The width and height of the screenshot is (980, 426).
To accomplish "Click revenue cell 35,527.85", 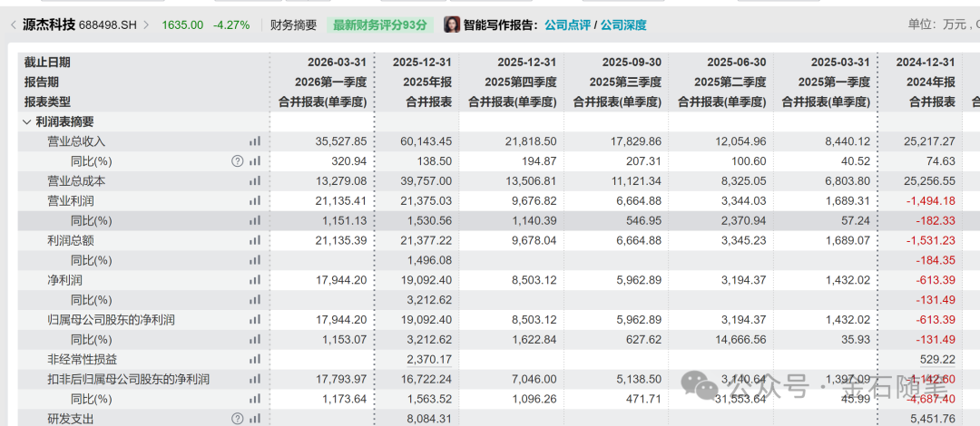I will [342, 141].
